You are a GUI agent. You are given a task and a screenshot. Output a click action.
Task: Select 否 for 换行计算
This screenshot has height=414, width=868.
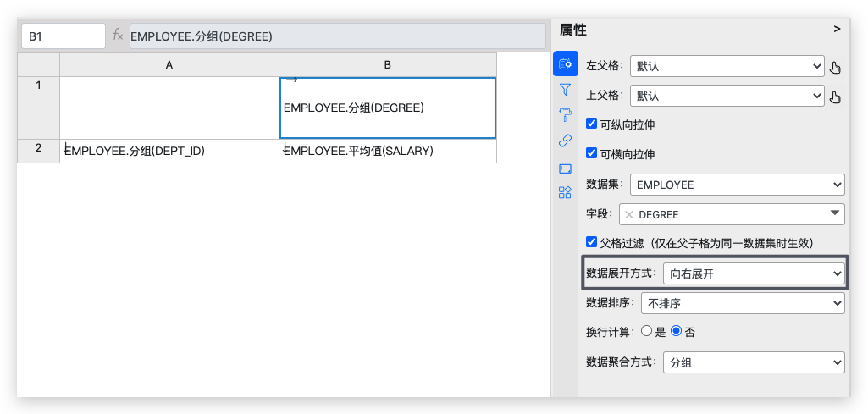tap(676, 332)
